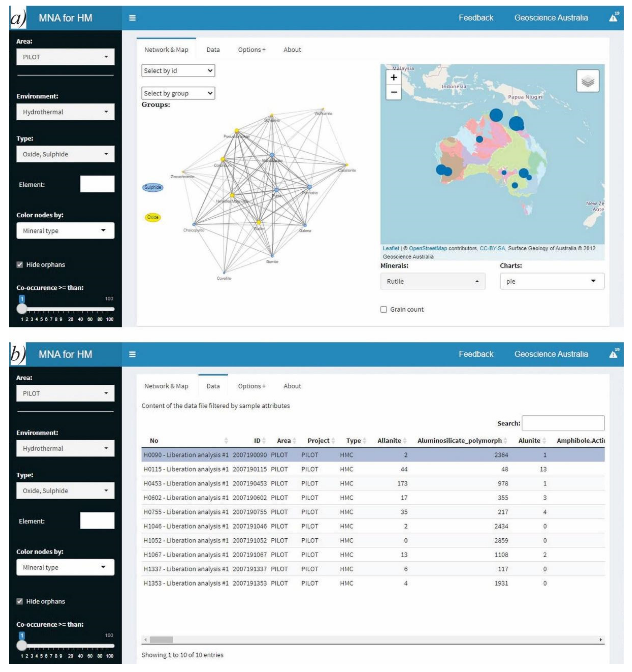Screen dimensions: 632x672
Task: Open the Select by id dropdown
Action: coord(178,71)
